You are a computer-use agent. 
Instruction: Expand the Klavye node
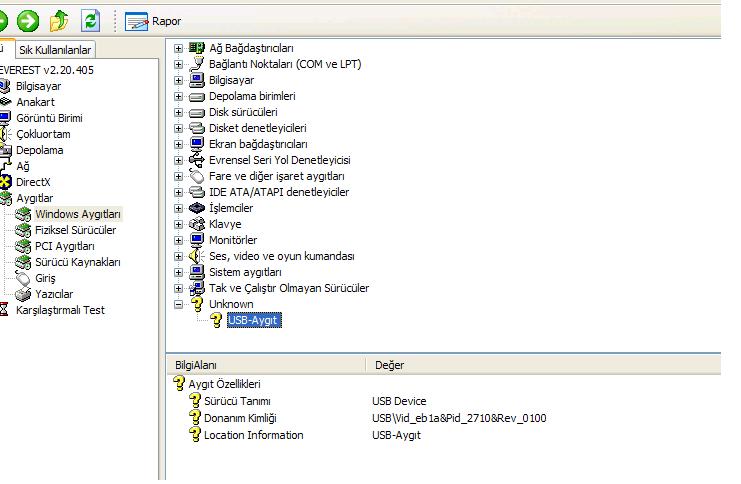pos(178,225)
